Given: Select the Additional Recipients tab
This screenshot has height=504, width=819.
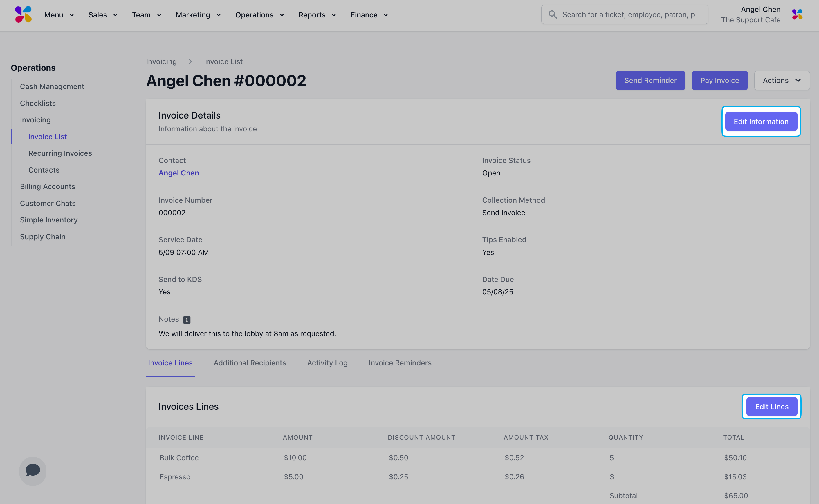Looking at the screenshot, I should (x=250, y=363).
